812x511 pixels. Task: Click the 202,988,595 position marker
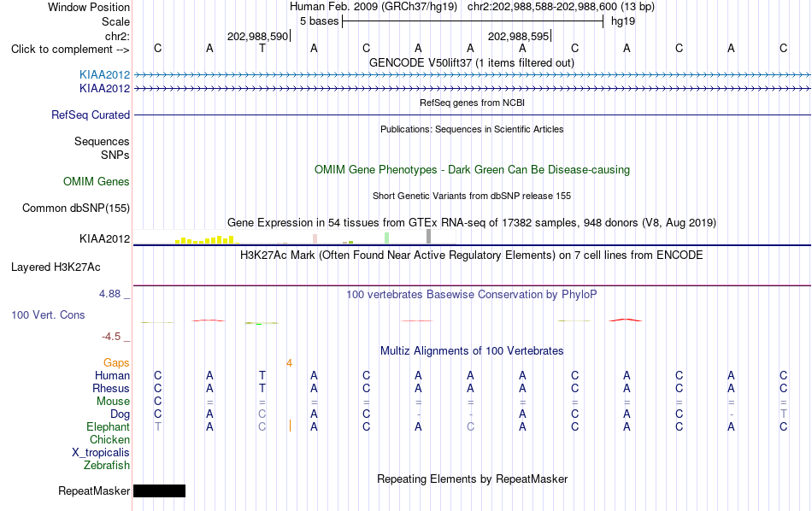pos(520,36)
